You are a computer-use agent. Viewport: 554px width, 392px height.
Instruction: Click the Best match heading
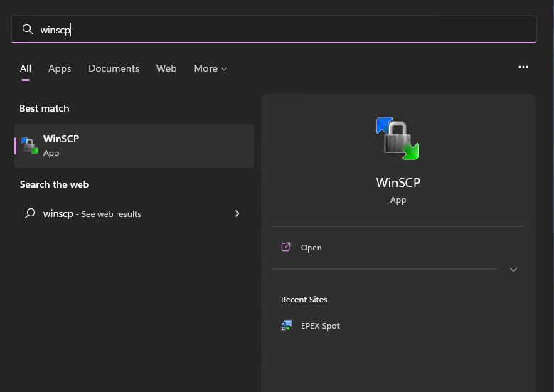(44, 109)
